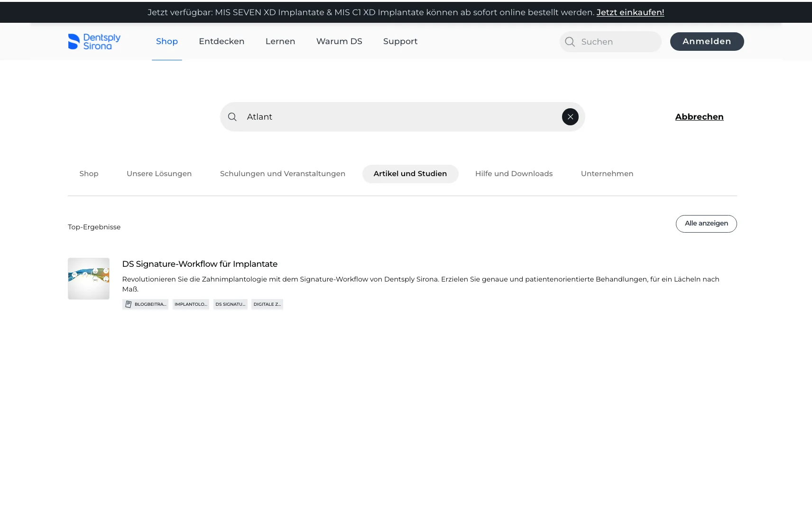Click the result description starting with Revolutionieren Sie
Image resolution: width=812 pixels, height=508 pixels.
(421, 284)
